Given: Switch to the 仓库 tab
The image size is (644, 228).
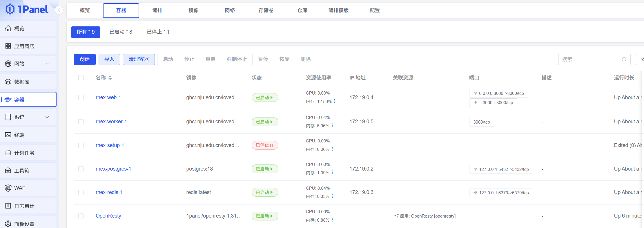Looking at the screenshot, I should [x=302, y=10].
